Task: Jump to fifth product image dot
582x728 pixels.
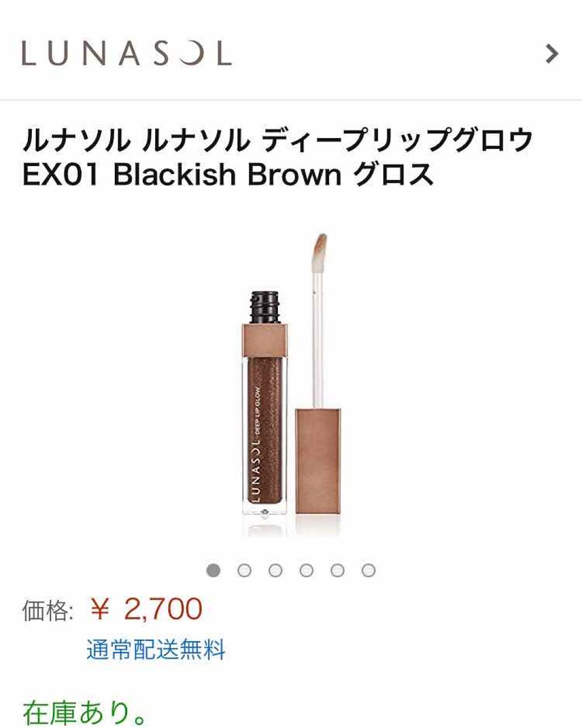Action: (338, 569)
